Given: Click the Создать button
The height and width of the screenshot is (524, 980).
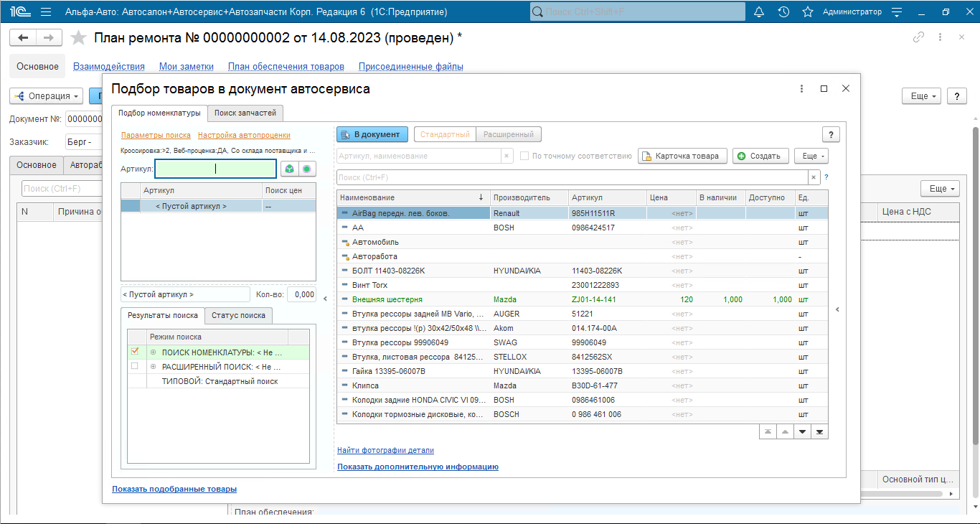Looking at the screenshot, I should pyautogui.click(x=760, y=156).
